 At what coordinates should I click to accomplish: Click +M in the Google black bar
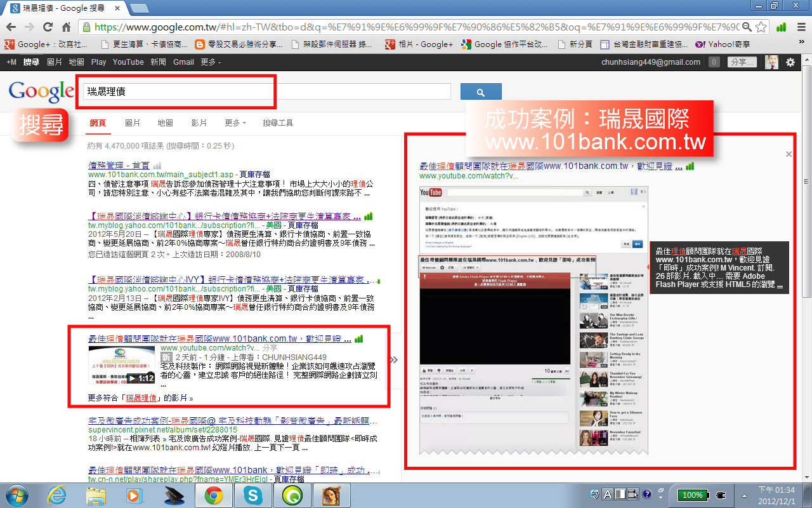pyautogui.click(x=11, y=62)
